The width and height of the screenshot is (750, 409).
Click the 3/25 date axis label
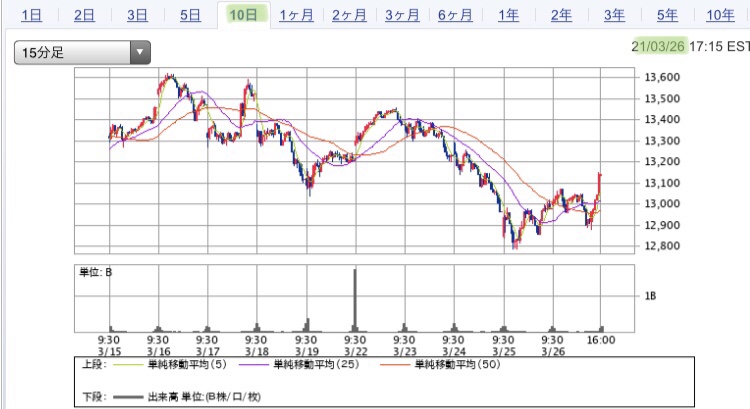click(x=504, y=352)
